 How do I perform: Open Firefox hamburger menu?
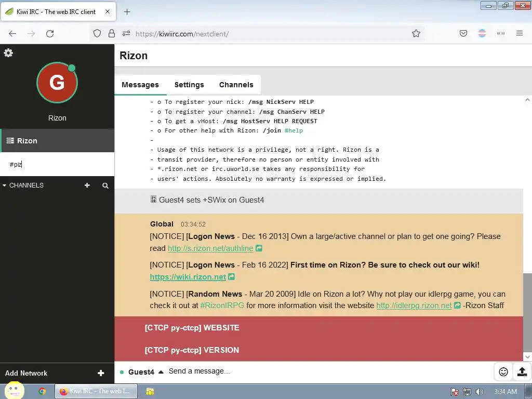click(520, 33)
